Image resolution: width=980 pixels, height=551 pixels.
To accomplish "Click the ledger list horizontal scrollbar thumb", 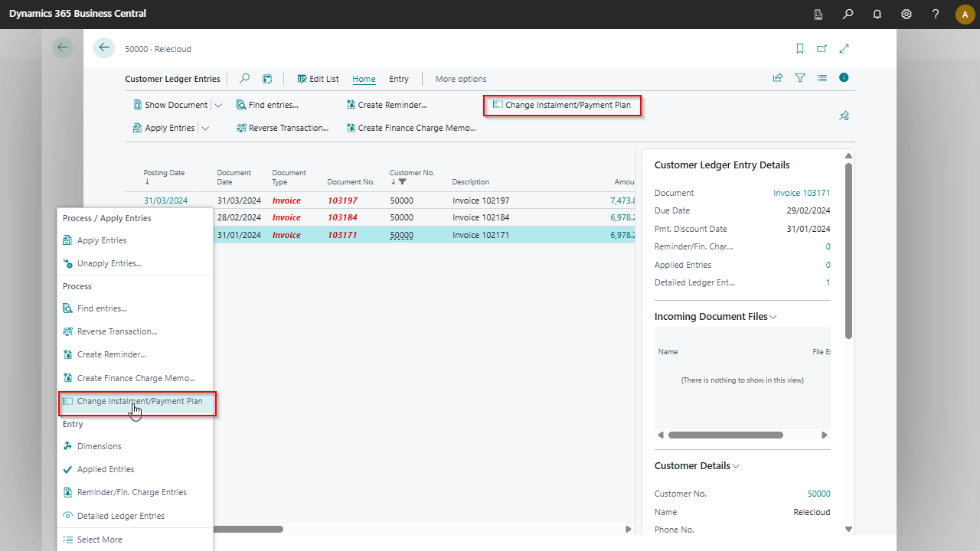I will point(248,529).
